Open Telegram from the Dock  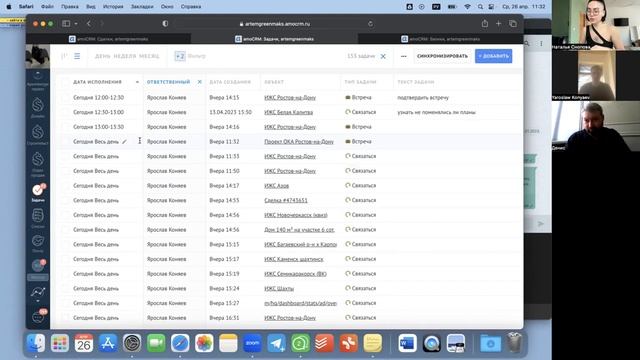click(x=276, y=343)
